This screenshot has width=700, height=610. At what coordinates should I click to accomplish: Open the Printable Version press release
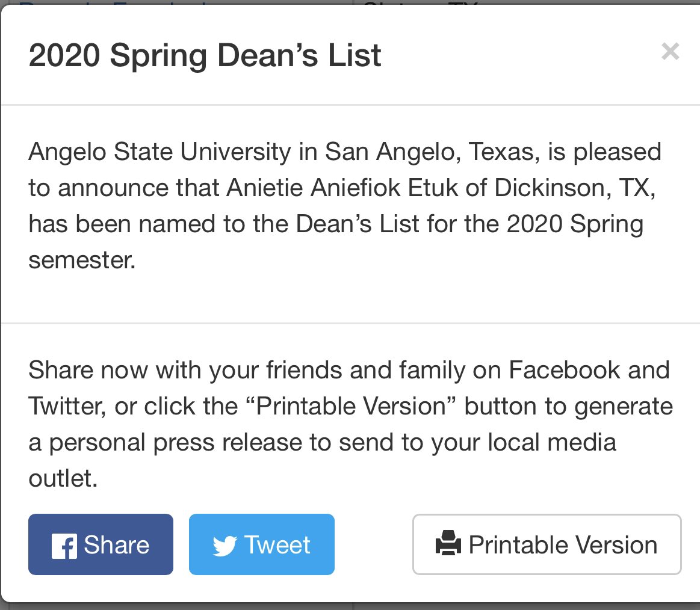(547, 544)
